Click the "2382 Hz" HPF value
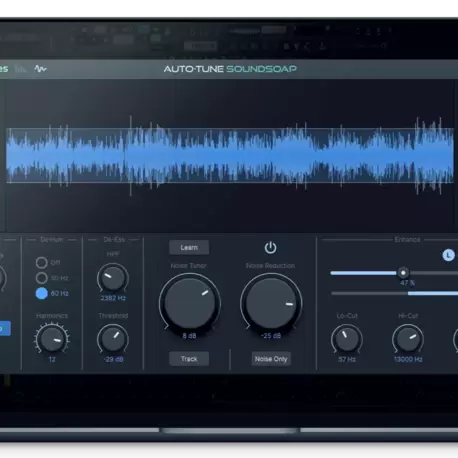 tap(113, 298)
